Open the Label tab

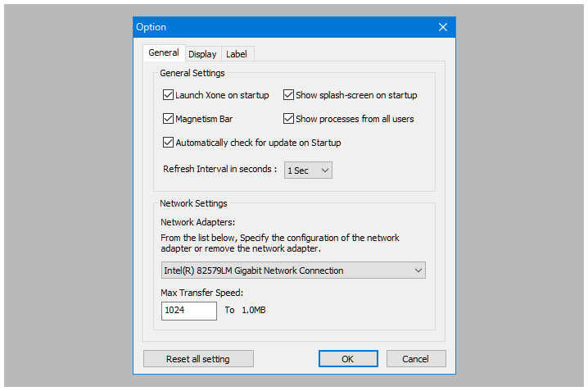point(237,54)
